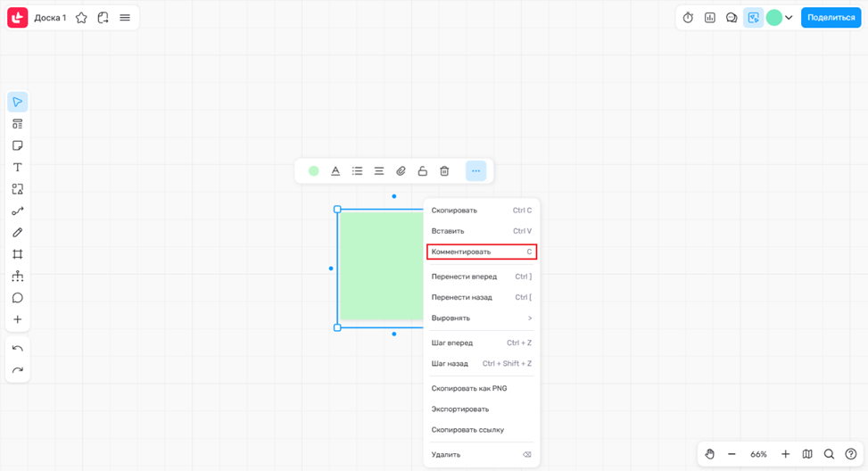Click the attachment paperclip icon
This screenshot has width=868, height=471.
click(401, 171)
